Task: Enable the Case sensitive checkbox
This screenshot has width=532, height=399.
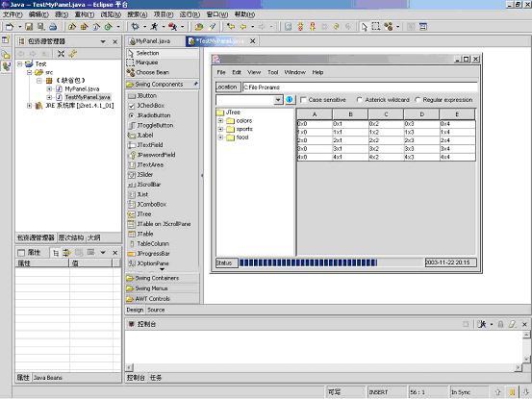Action: pos(304,100)
